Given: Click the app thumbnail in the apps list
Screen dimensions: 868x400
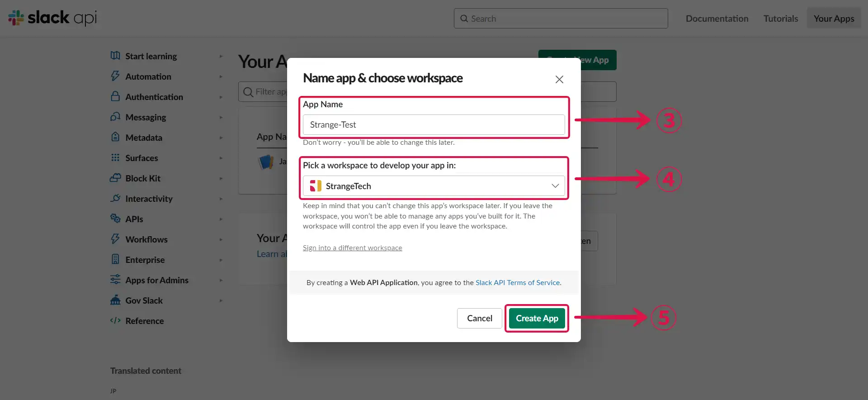Looking at the screenshot, I should click(266, 161).
